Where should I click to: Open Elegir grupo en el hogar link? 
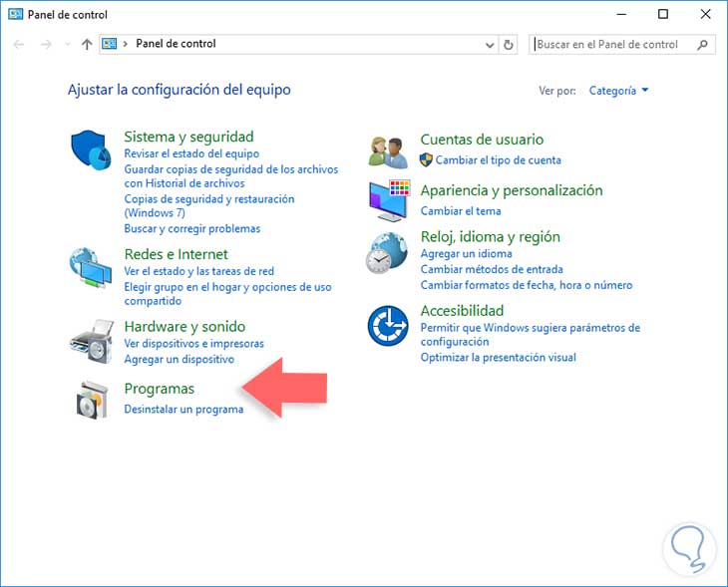coord(228,294)
